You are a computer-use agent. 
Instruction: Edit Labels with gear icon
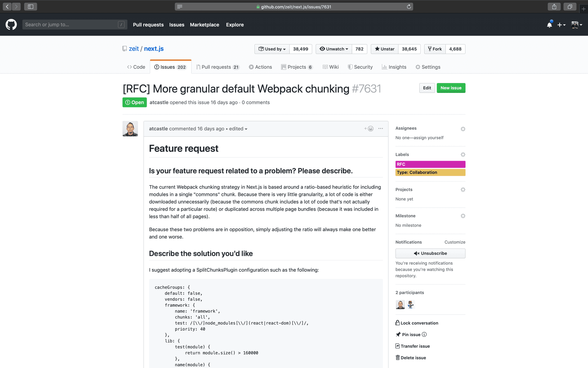(x=463, y=155)
